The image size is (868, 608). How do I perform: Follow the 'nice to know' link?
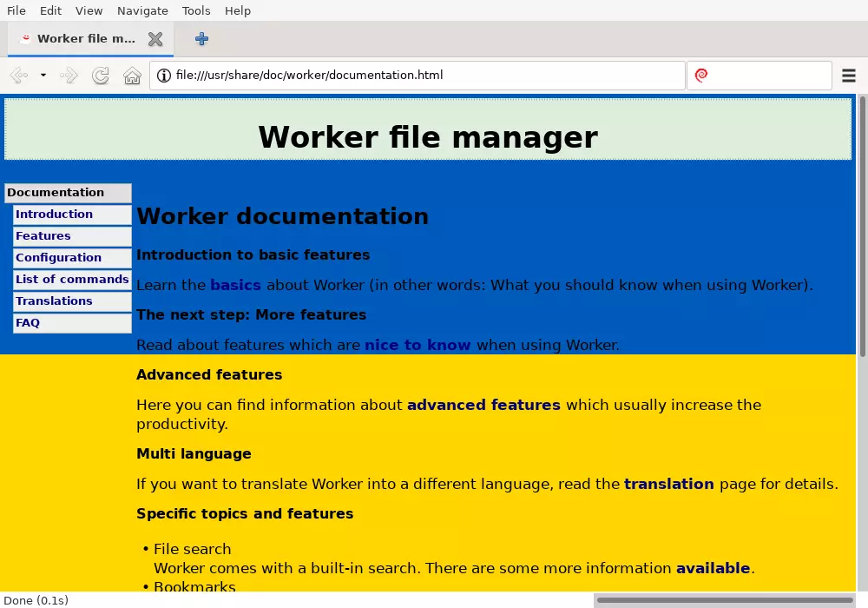[418, 345]
